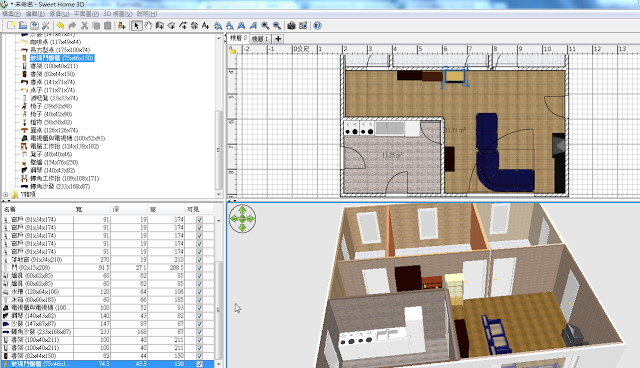Toggle visibility checkbox for 冰箱 row
Image resolution: width=640 pixels, height=368 pixels.
[200, 300]
